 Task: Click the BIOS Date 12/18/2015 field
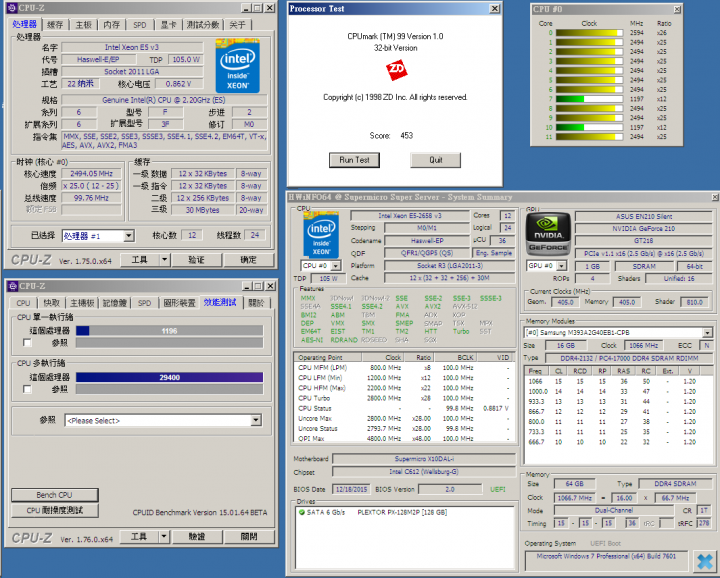click(x=351, y=489)
